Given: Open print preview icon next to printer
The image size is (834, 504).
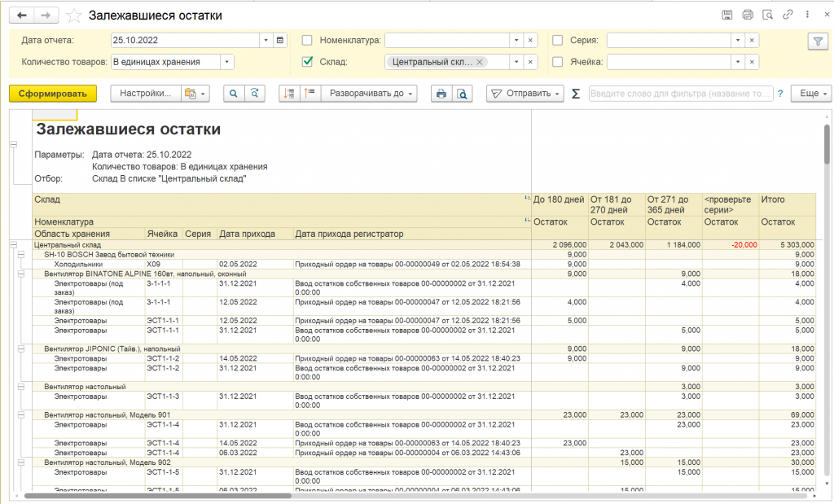Looking at the screenshot, I should click(462, 94).
